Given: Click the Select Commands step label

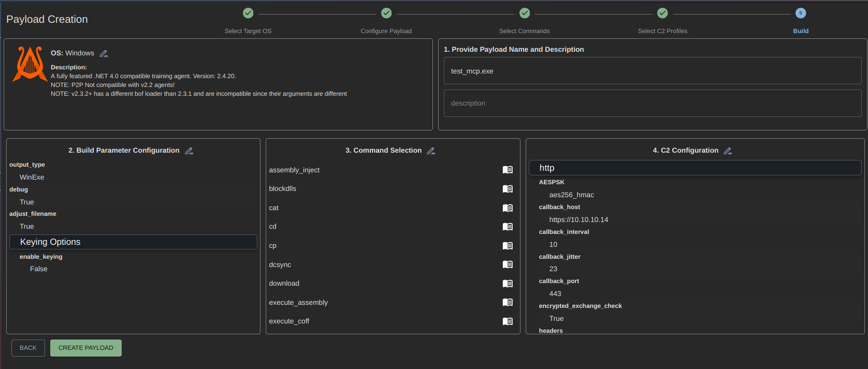Looking at the screenshot, I should (525, 31).
